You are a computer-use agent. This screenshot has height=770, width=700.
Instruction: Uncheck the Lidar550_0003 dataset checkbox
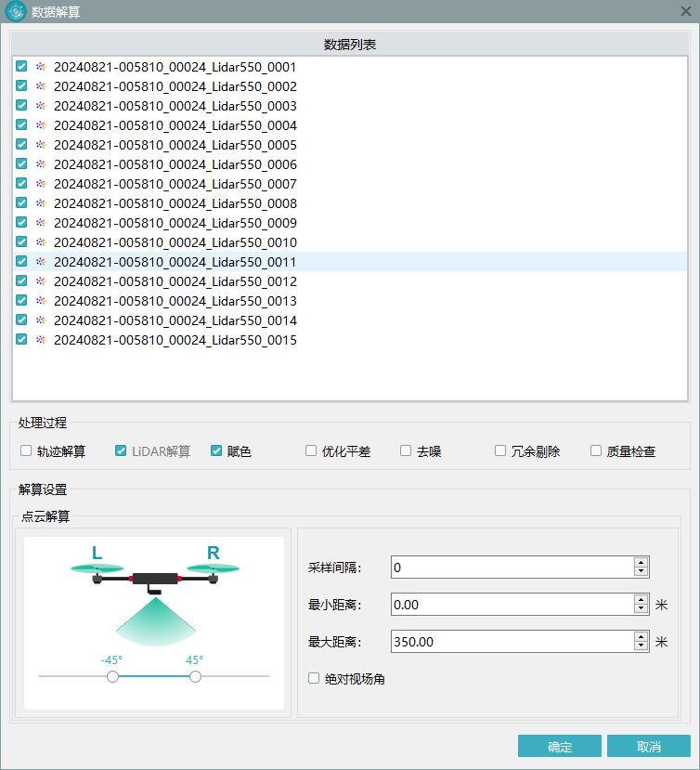coord(21,106)
